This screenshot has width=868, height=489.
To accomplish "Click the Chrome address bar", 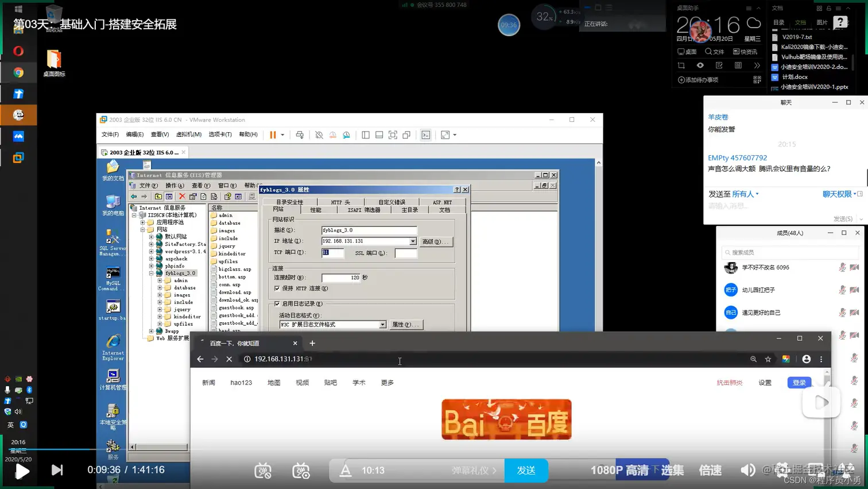I will [x=494, y=359].
